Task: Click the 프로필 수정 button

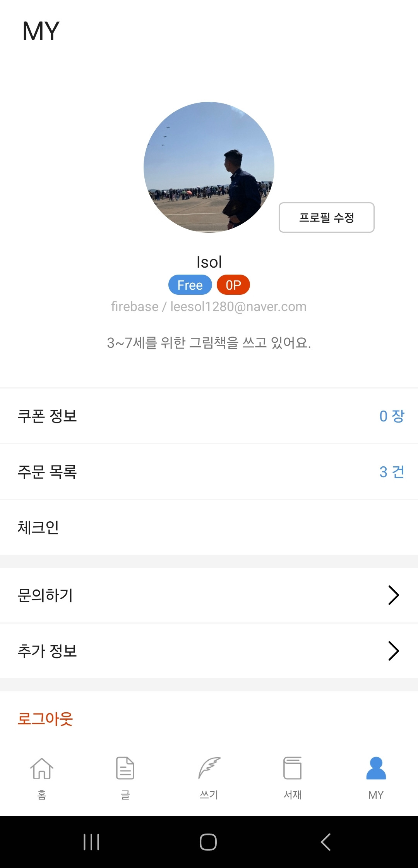Action: (x=327, y=217)
